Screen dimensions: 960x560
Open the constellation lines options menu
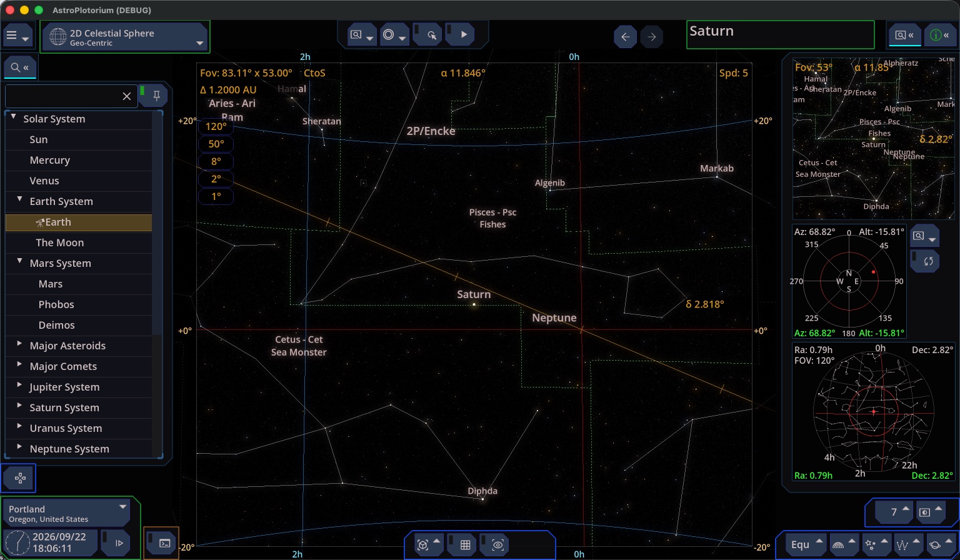(909, 545)
